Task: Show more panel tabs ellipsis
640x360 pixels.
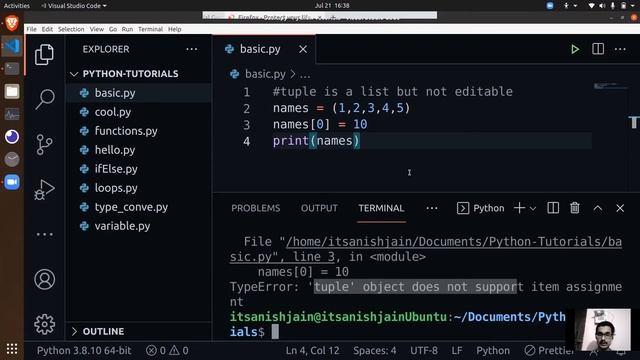Action: [432, 208]
